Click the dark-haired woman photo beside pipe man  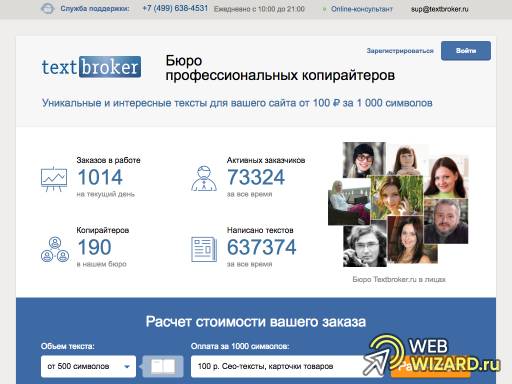tap(412, 240)
